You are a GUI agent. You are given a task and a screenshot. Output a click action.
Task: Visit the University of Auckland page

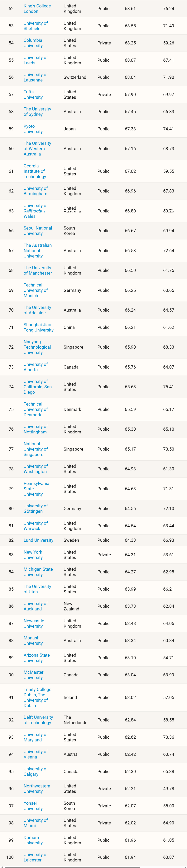pos(36,606)
